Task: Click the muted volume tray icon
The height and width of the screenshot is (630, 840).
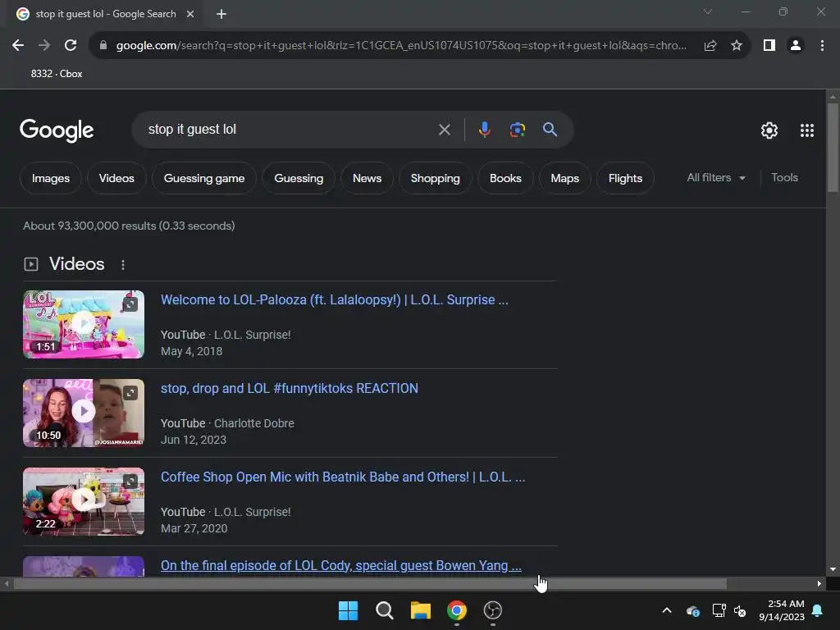Action: [741, 610]
